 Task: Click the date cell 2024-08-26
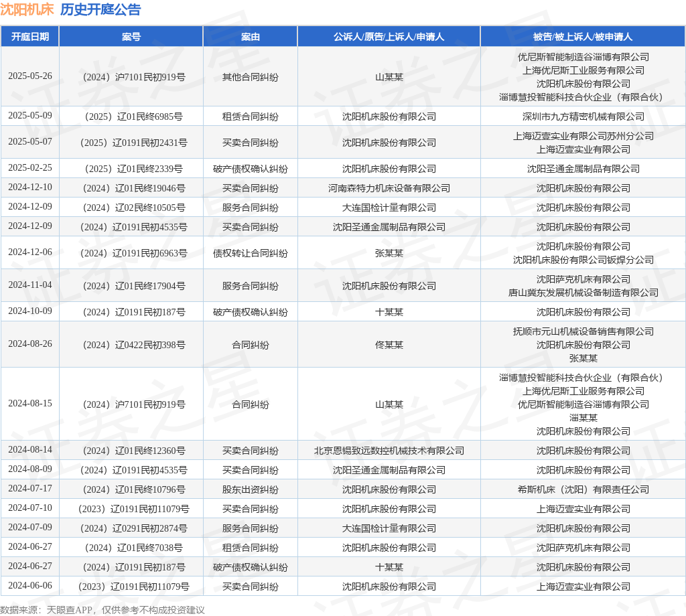29,344
